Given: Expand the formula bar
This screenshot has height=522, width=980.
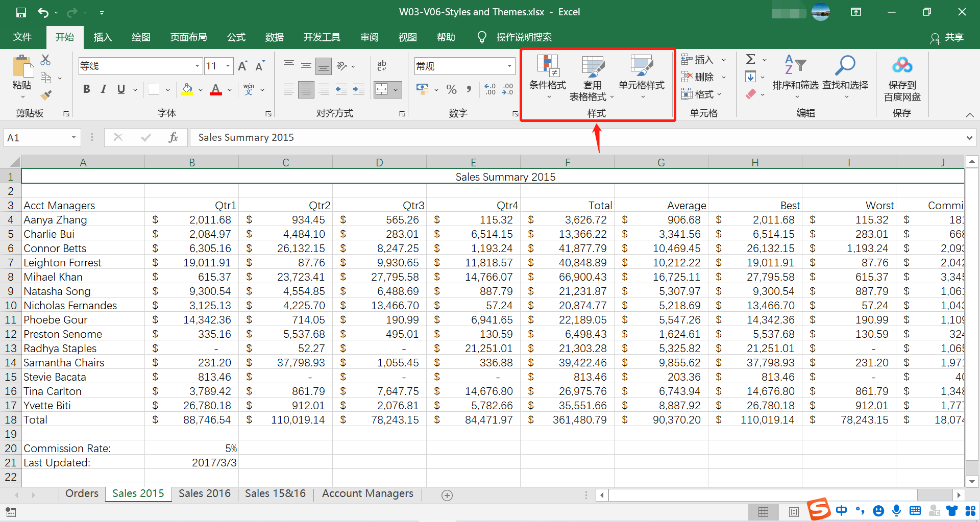Looking at the screenshot, I should click(969, 138).
